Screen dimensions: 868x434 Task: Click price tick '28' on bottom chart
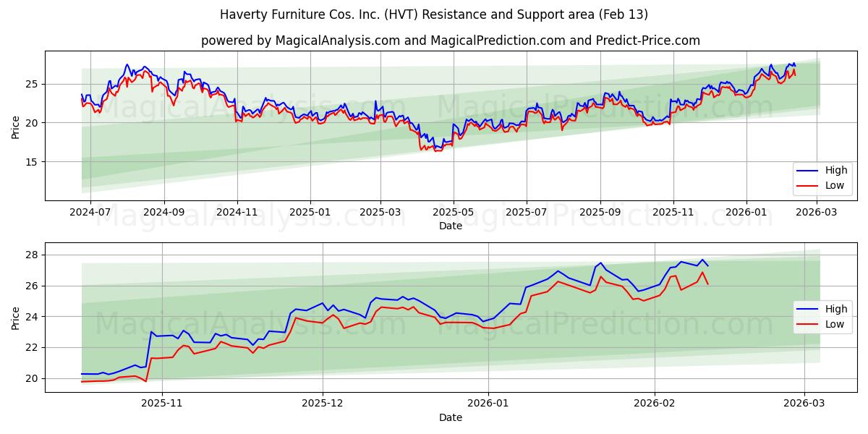point(33,255)
